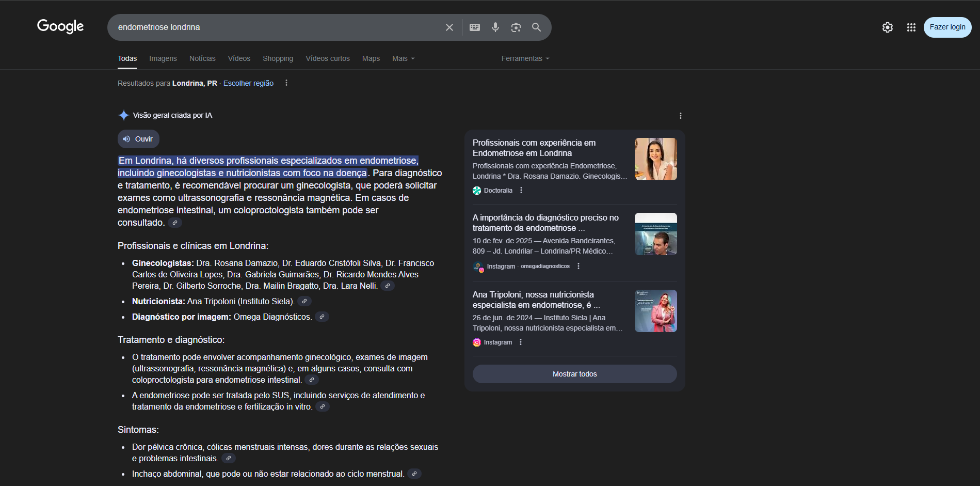Open source link icon after 'endometriose intestinal.'
This screenshot has height=486, width=980.
tap(312, 380)
